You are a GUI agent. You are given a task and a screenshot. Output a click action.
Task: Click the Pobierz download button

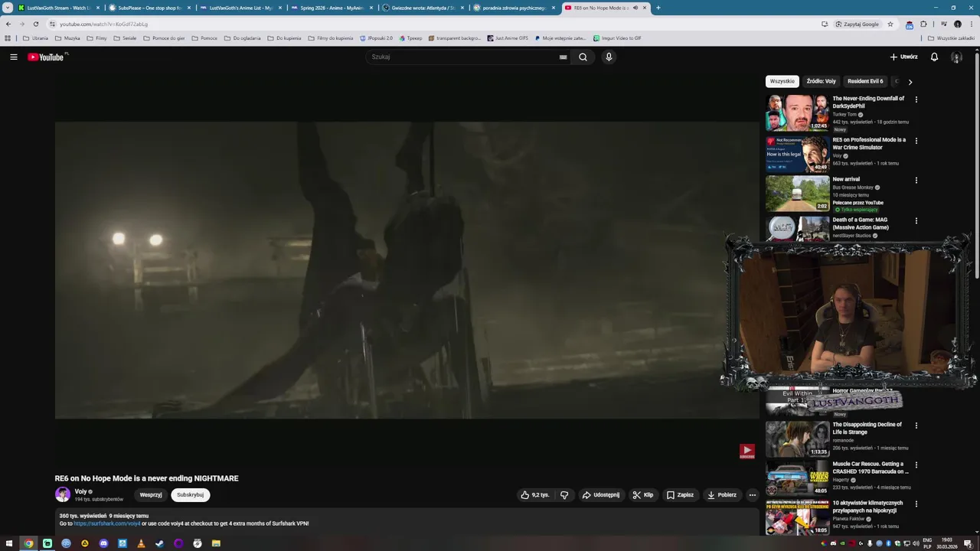tap(722, 495)
